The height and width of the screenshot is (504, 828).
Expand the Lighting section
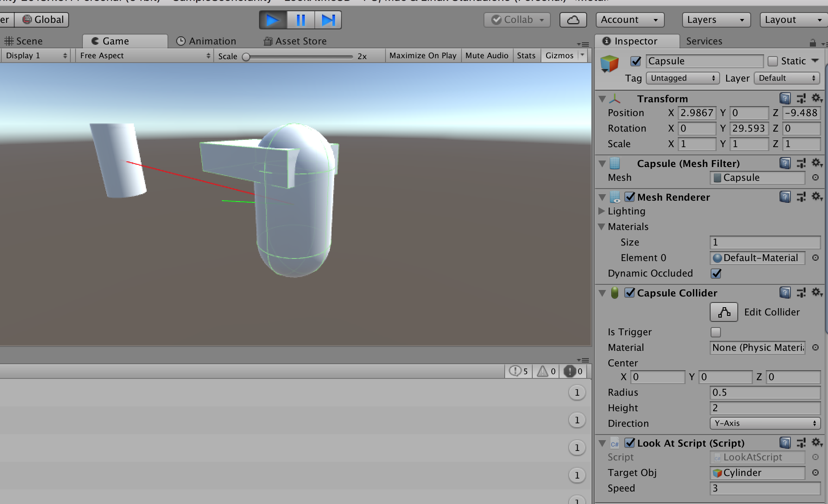pos(602,211)
